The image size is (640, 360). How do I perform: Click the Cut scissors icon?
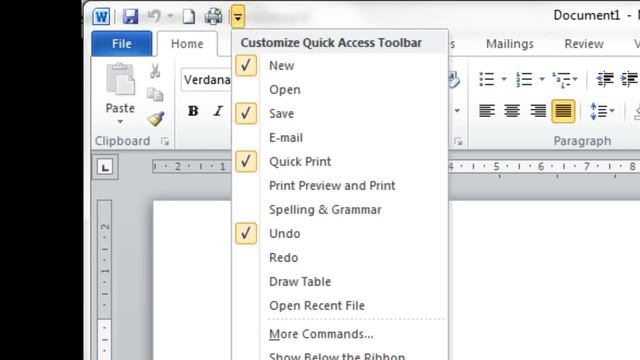155,71
